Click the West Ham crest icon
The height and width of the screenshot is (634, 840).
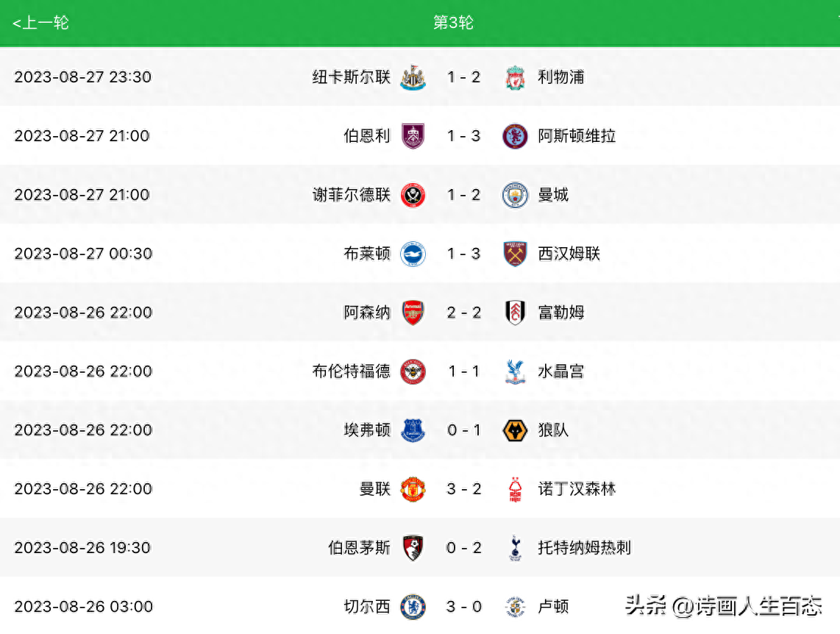pyautogui.click(x=515, y=254)
